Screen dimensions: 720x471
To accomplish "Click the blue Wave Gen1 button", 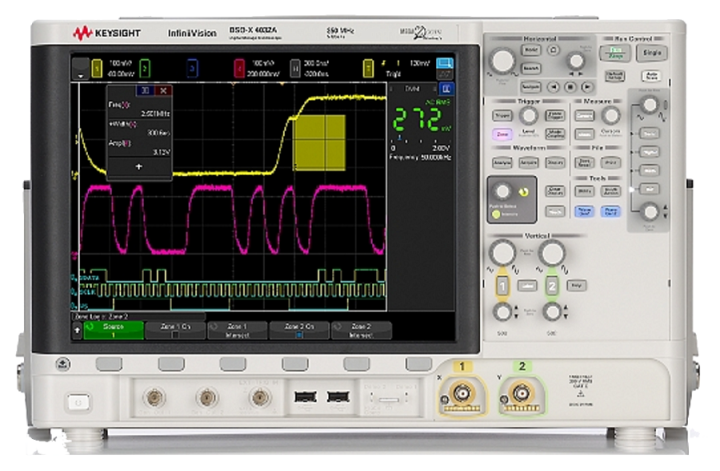I will click(x=585, y=212).
